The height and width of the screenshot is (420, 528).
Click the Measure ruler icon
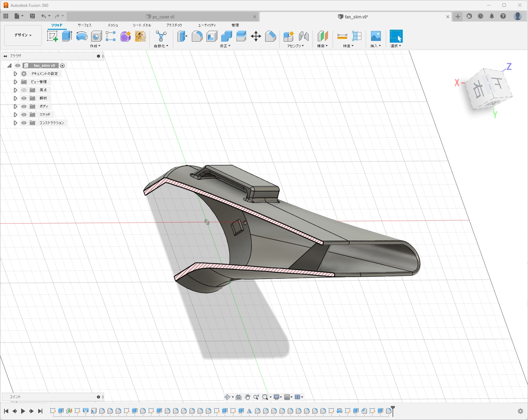[342, 36]
